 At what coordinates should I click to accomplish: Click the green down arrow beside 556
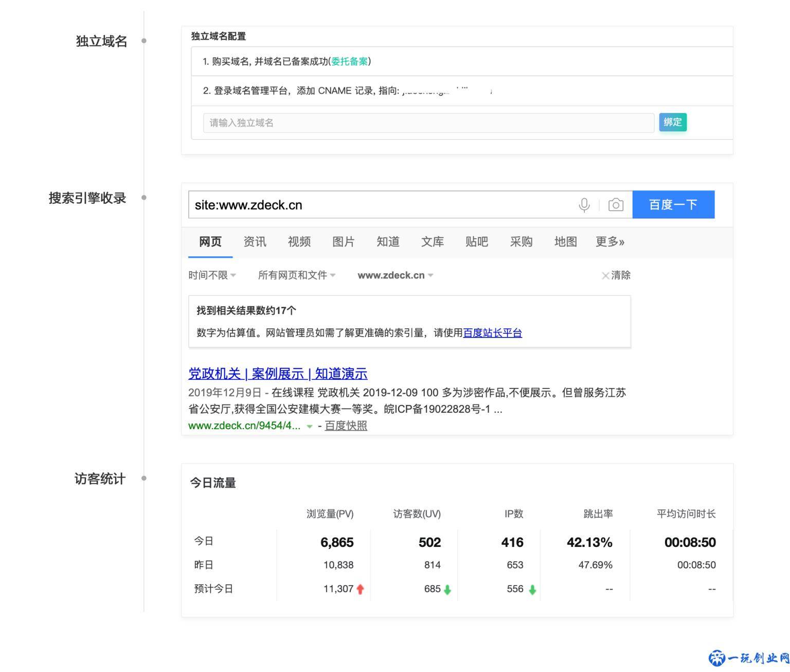click(532, 590)
